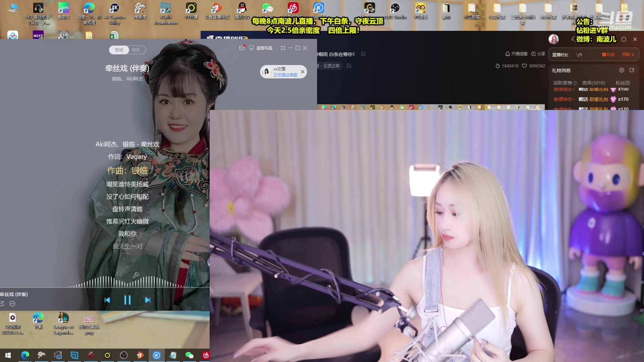Switch to 活跃度榜 tab
This screenshot has width=644, height=362.
[562, 83]
